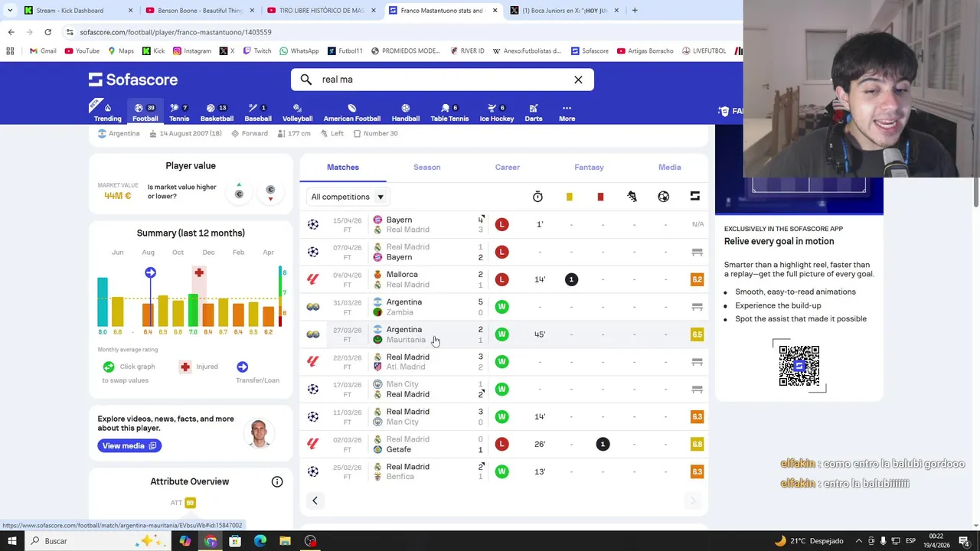Switch to the Benson Boone YouTube tab
Image resolution: width=980 pixels, height=551 pixels.
pyautogui.click(x=199, y=11)
